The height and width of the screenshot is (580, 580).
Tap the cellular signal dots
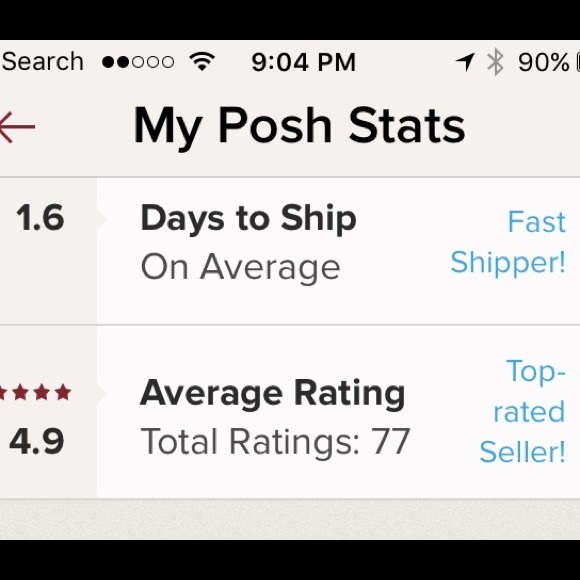(x=138, y=62)
